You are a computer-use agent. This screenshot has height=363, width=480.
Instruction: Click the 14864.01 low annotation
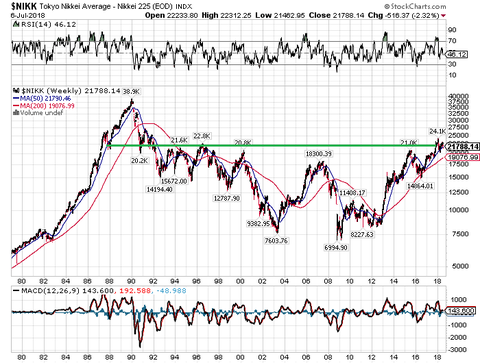(x=420, y=186)
